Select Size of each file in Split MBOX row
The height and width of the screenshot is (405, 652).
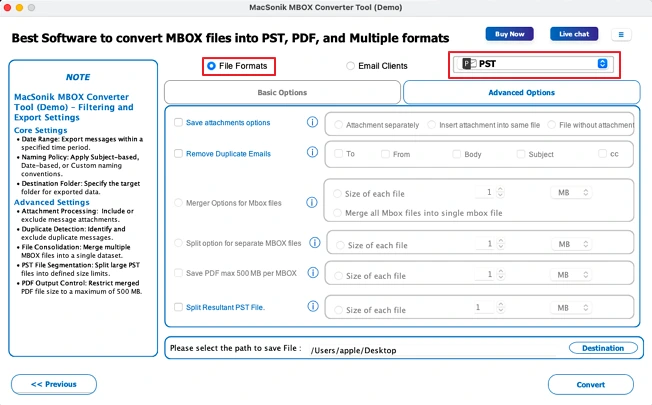tap(340, 245)
